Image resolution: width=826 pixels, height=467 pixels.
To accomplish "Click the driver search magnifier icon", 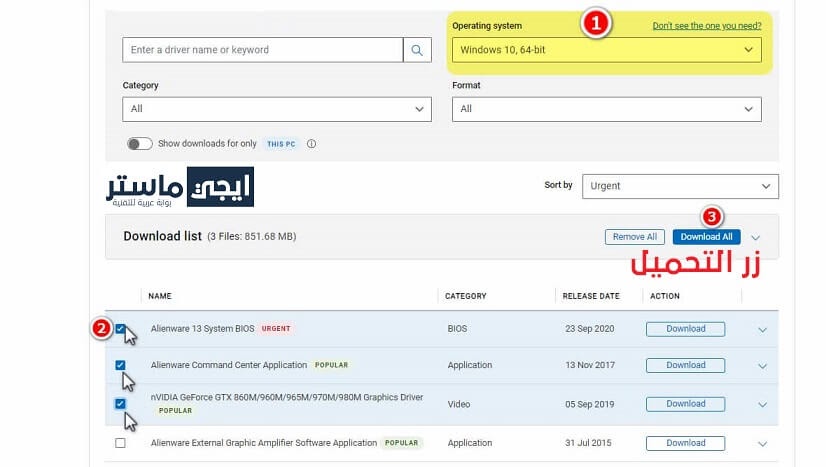I will click(417, 50).
